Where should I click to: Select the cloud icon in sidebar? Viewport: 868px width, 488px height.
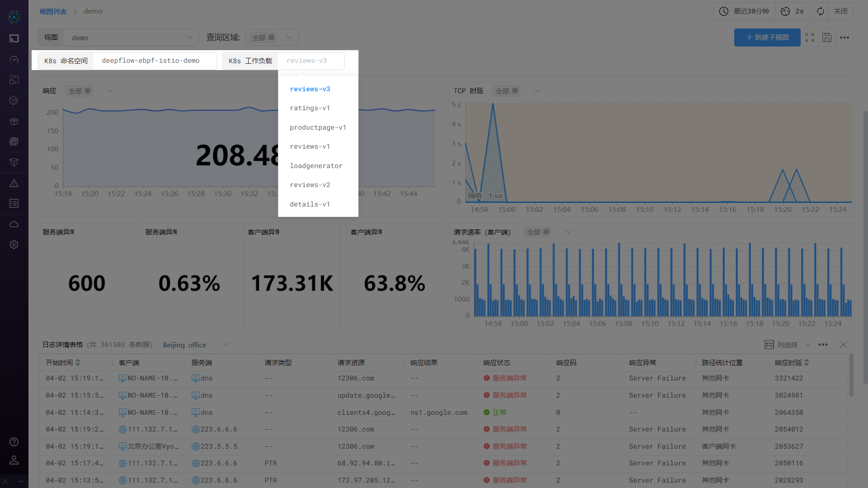point(14,224)
